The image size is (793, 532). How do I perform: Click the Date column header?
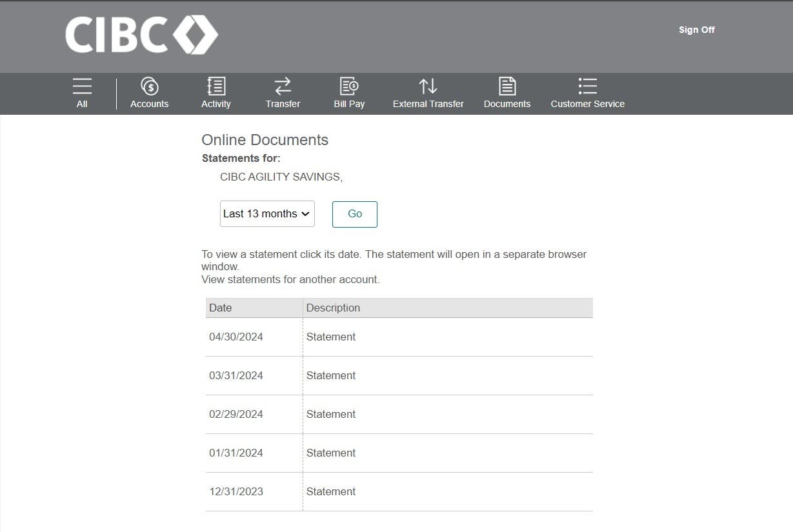[x=221, y=308]
